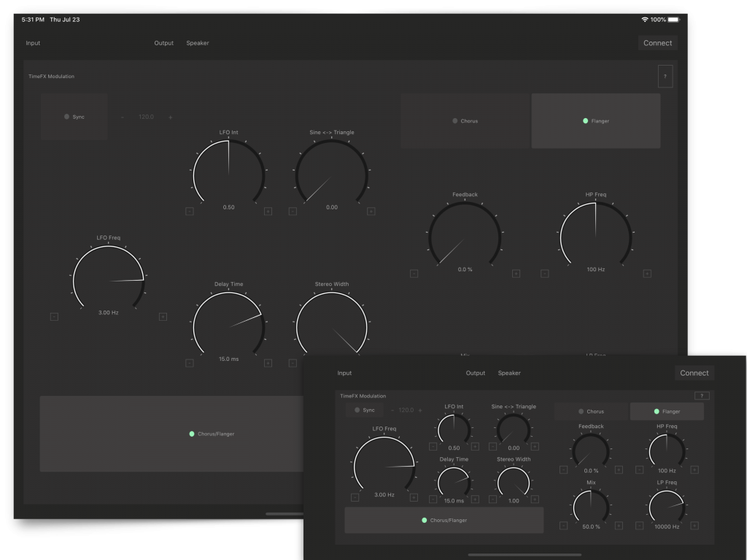
Task: Switch to Chorus mode in large window
Action: [x=465, y=121]
